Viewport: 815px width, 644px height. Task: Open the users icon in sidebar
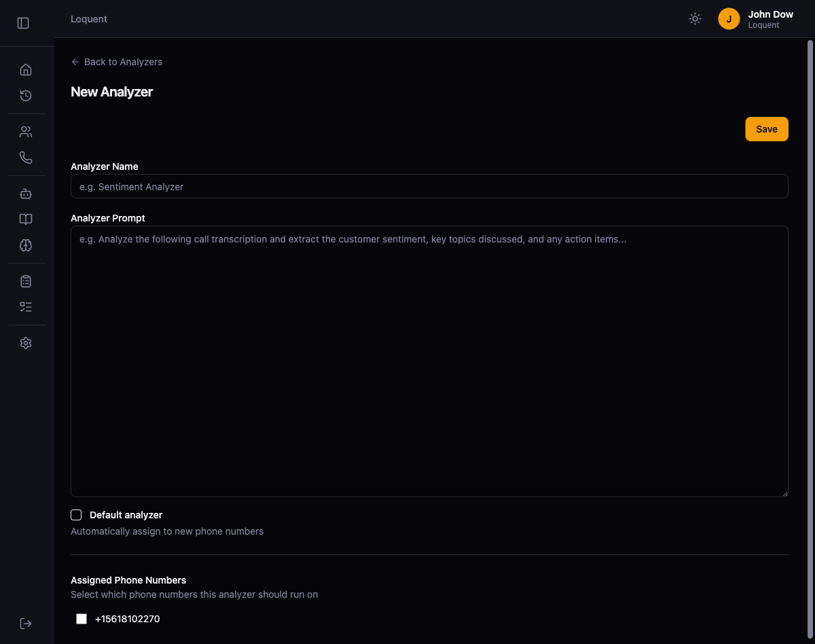tap(26, 132)
